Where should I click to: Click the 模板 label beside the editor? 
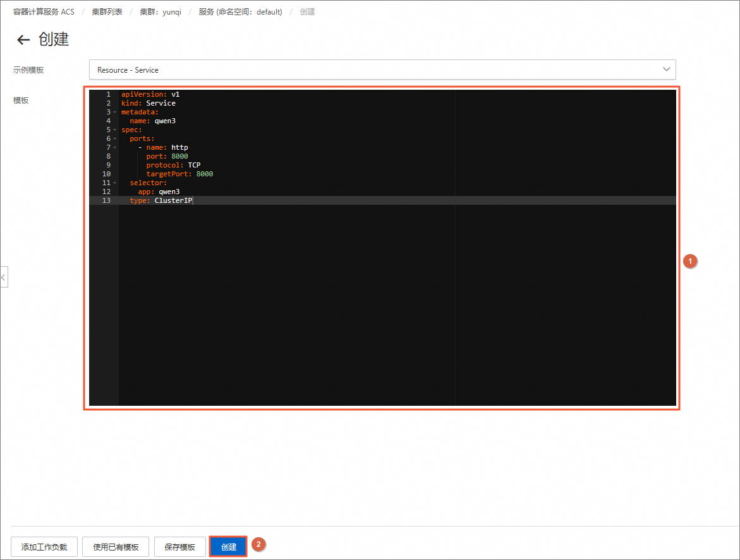point(21,100)
